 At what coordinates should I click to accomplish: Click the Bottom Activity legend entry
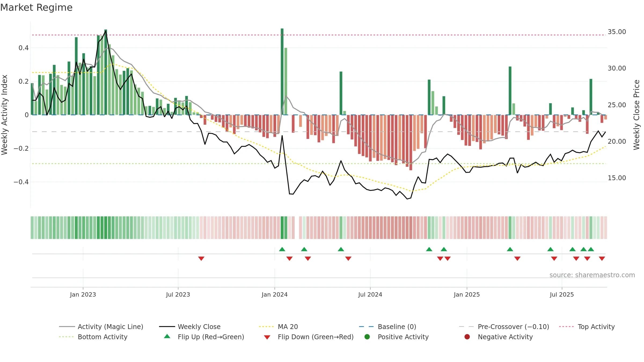click(93, 337)
